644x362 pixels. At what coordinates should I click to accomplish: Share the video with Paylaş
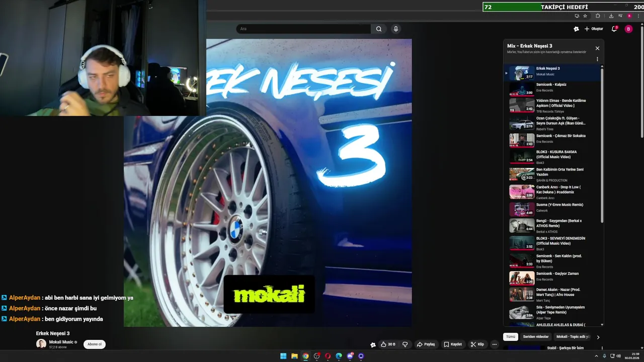coord(426,344)
